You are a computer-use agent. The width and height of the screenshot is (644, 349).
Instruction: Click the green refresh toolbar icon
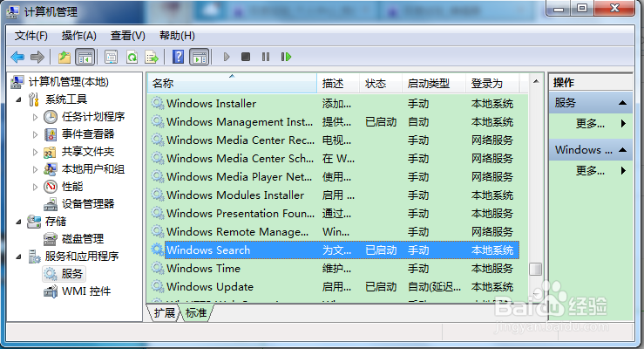[132, 57]
